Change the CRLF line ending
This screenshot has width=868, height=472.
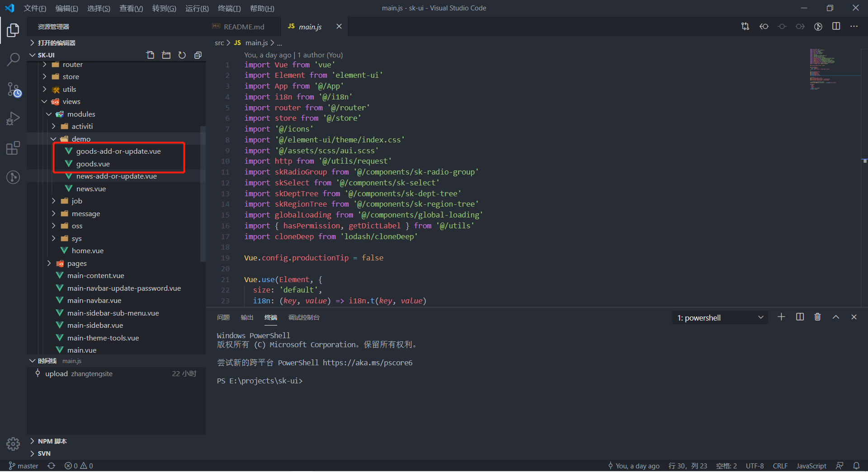(780, 466)
